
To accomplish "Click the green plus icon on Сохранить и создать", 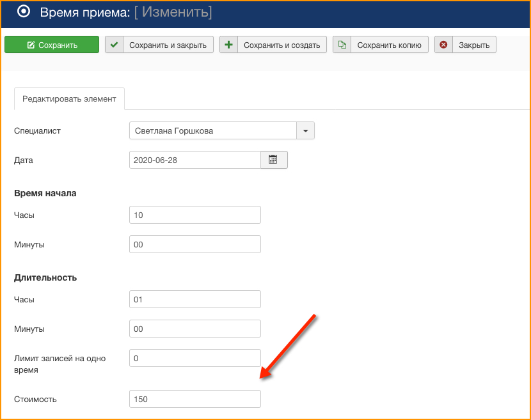I will pyautogui.click(x=228, y=45).
